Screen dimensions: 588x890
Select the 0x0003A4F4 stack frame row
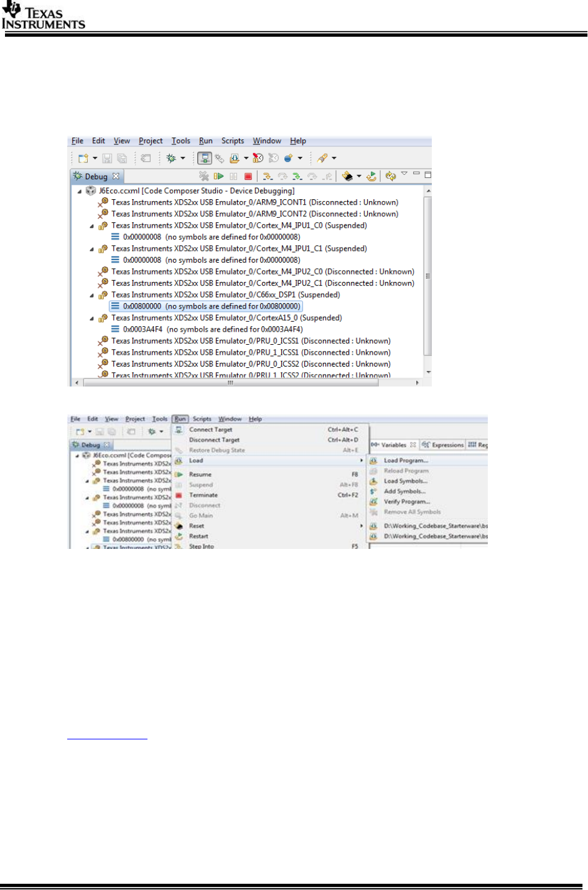tap(207, 329)
